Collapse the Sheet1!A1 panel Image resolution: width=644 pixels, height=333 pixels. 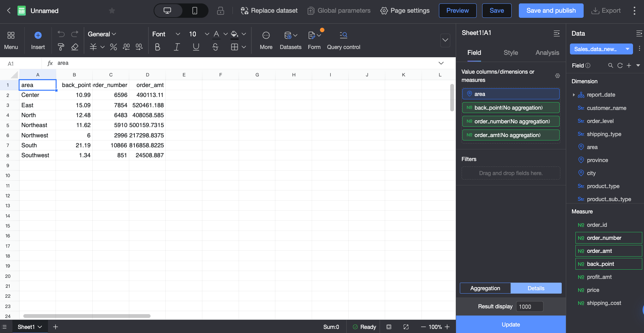point(557,33)
